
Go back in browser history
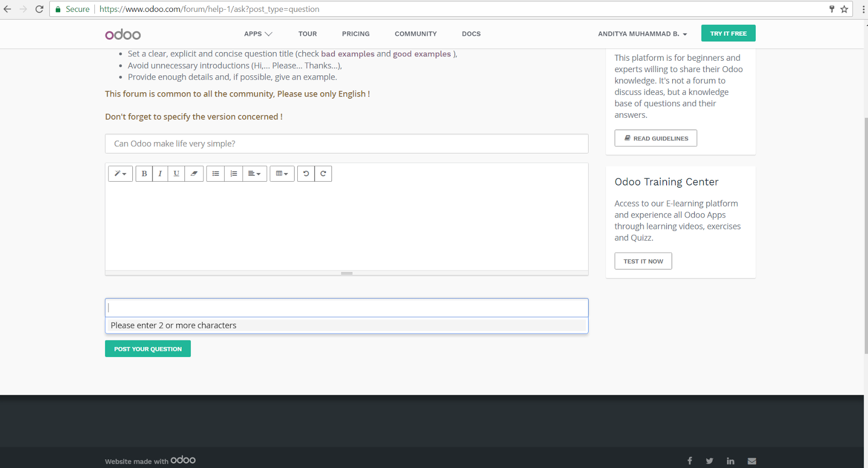point(8,9)
